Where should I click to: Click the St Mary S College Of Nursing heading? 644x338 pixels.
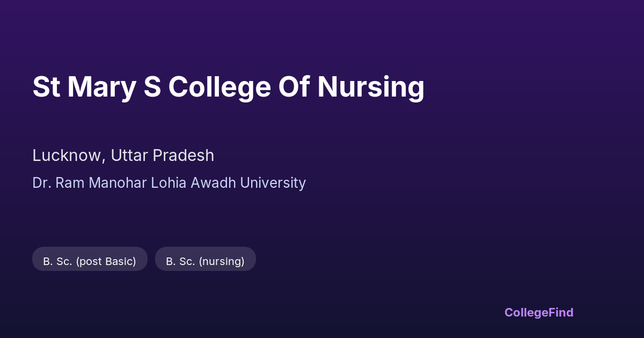click(228, 87)
